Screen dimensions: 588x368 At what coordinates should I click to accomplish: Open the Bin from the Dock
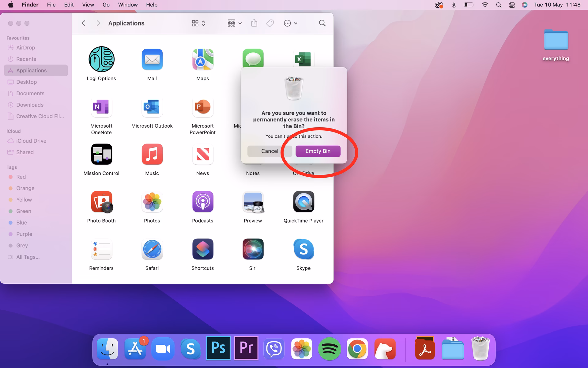(481, 348)
